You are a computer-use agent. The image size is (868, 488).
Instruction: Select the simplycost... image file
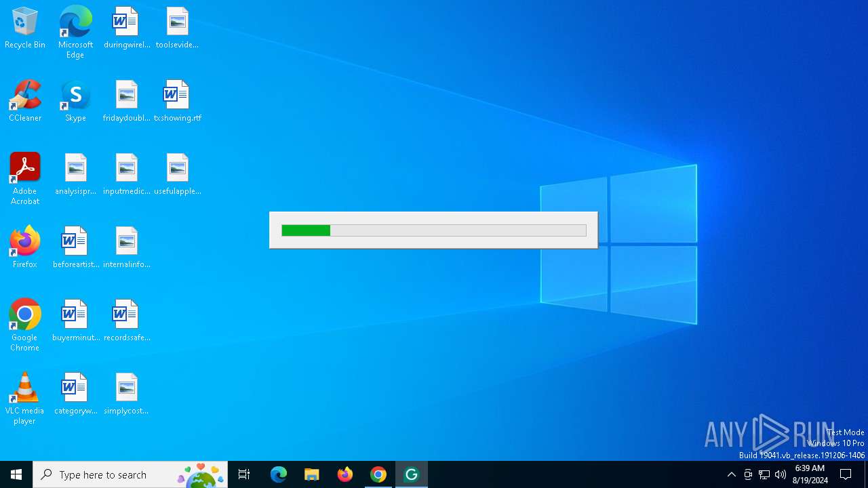127,394
